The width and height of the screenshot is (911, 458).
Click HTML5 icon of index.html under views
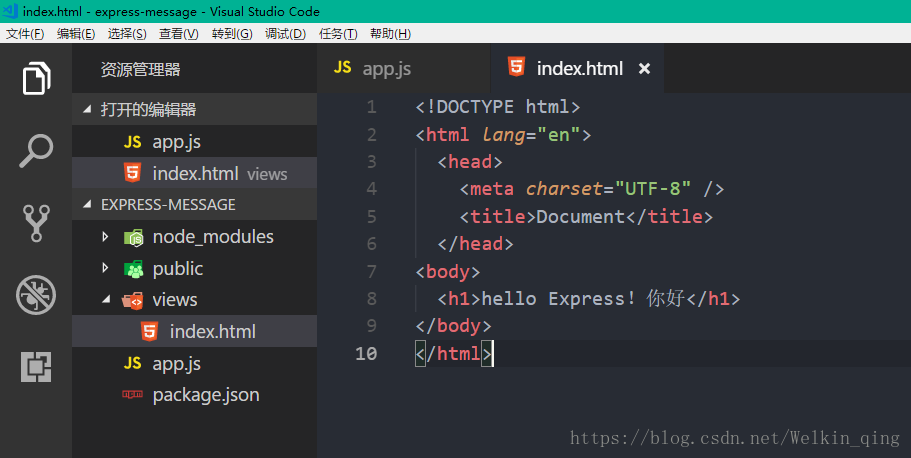[149, 331]
